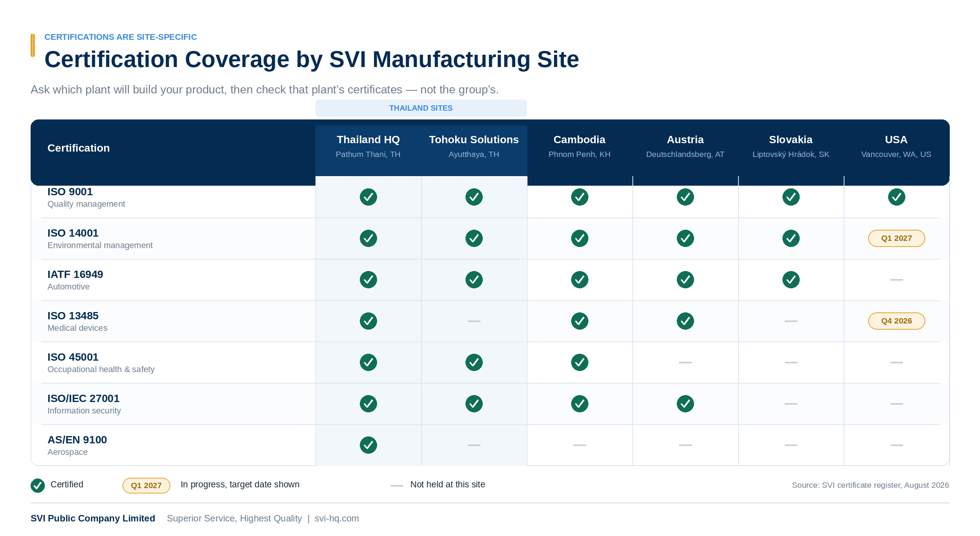
Task: Click the Certified legend checkmark icon
Action: point(38,485)
